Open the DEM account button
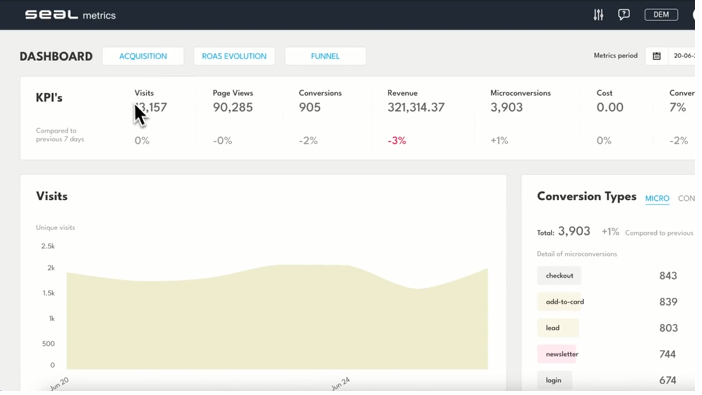Image resolution: width=702 pixels, height=395 pixels. click(x=661, y=15)
